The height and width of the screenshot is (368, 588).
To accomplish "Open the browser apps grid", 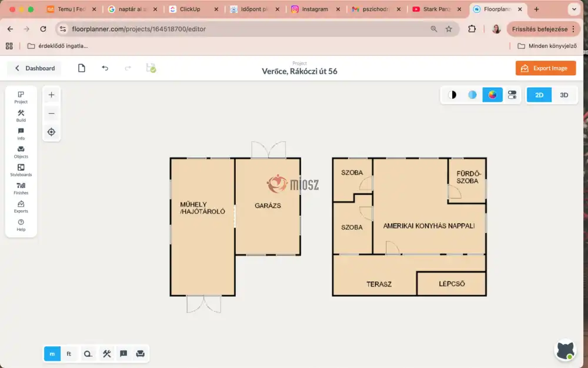I will pyautogui.click(x=9, y=46).
